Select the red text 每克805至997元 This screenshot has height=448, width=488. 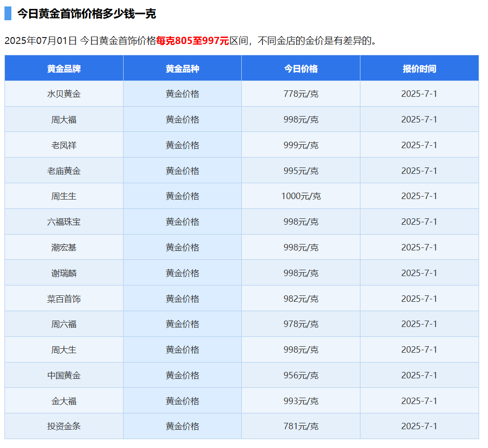coord(193,41)
